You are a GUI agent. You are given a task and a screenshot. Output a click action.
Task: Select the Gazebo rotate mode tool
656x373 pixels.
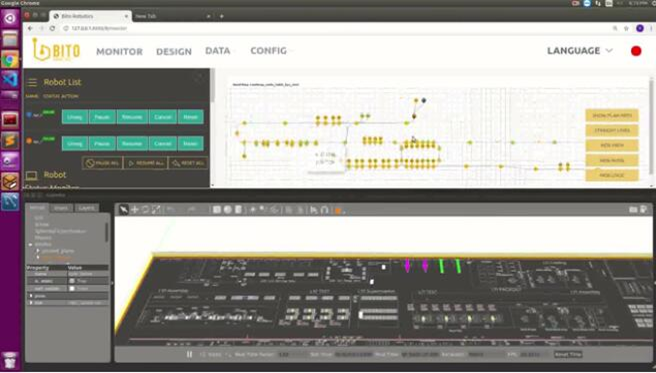pyautogui.click(x=145, y=209)
